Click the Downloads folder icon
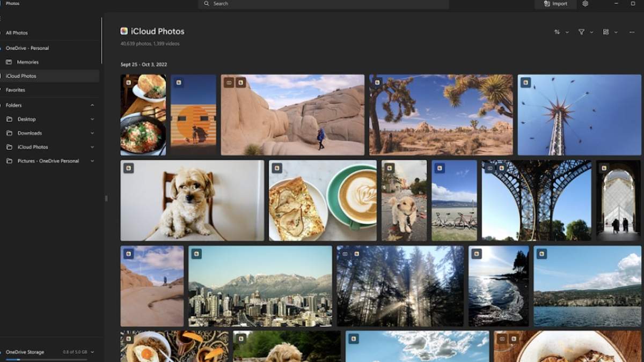Image resolution: width=644 pixels, height=362 pixels. [9, 133]
